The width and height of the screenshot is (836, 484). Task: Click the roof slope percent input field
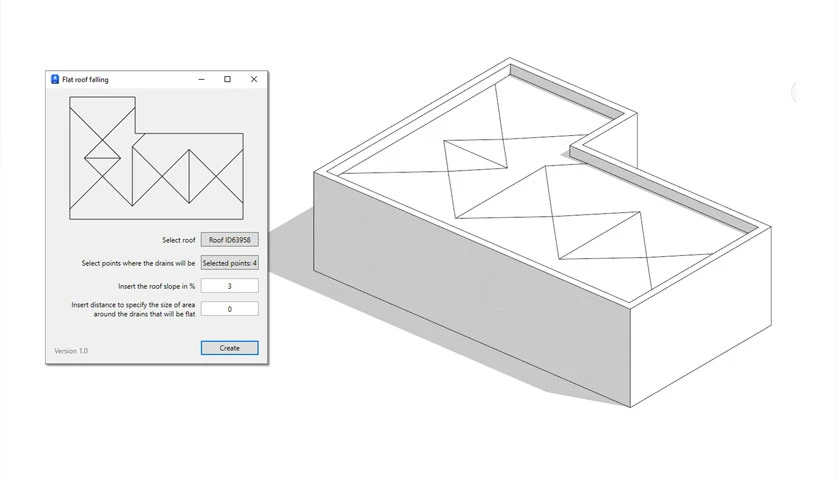[230, 286]
